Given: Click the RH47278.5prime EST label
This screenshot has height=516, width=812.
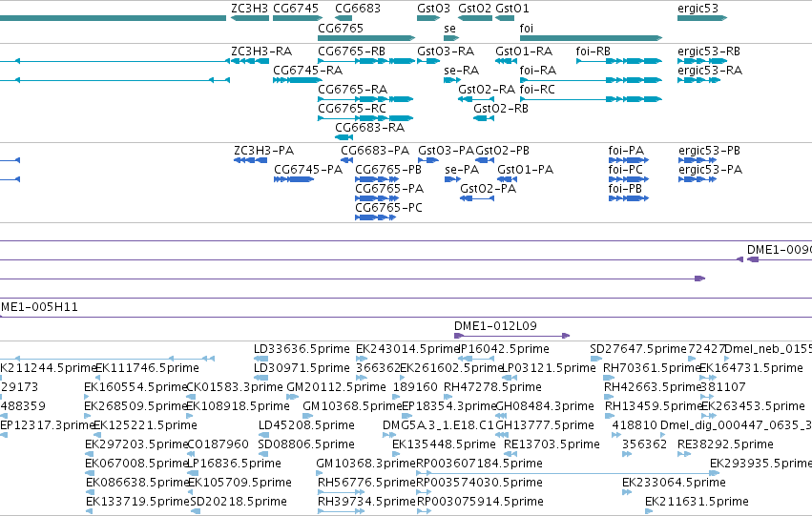Looking at the screenshot, I should click(493, 387).
